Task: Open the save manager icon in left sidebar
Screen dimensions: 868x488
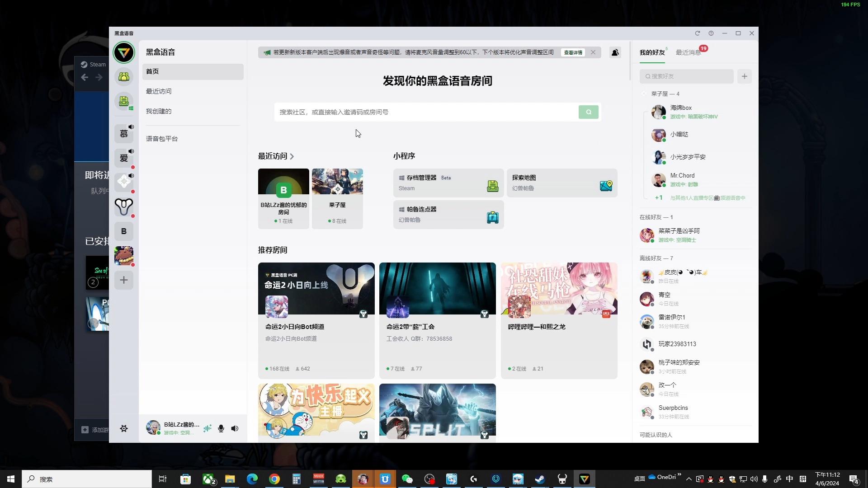Action: tap(123, 101)
